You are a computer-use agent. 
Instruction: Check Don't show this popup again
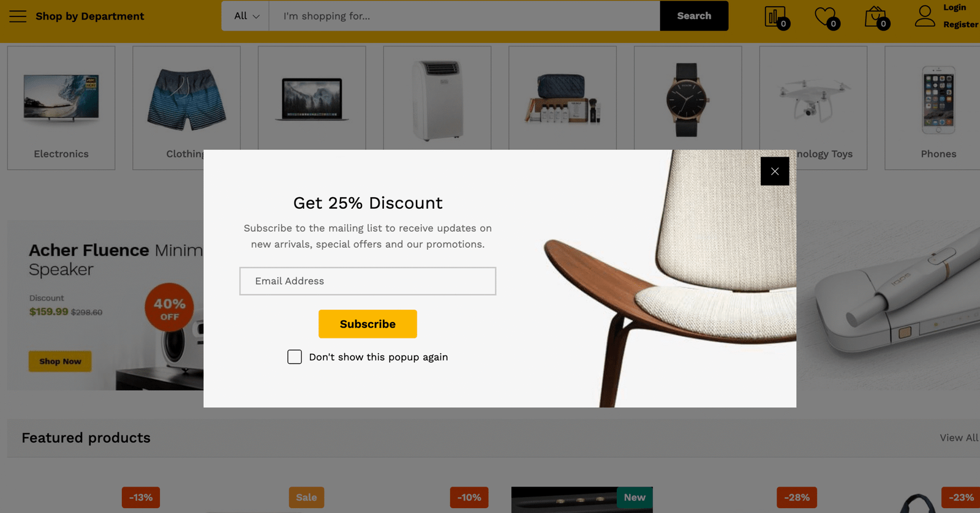(295, 357)
